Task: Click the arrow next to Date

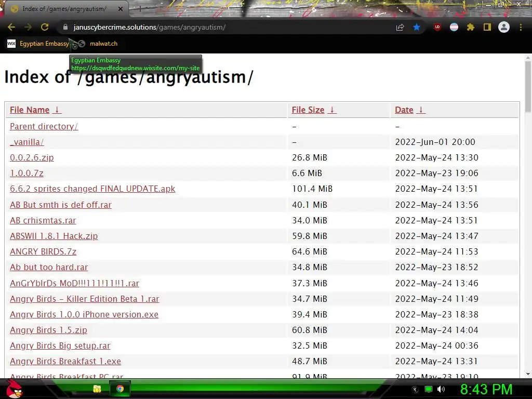Action: pyautogui.click(x=421, y=110)
